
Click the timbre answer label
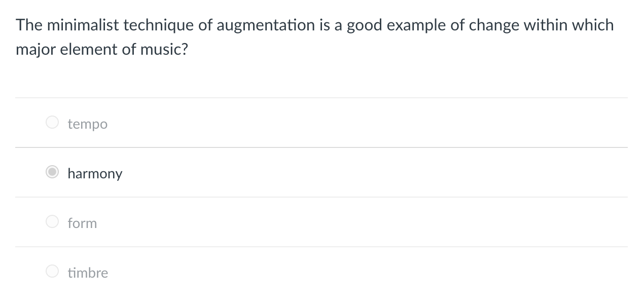tap(88, 273)
